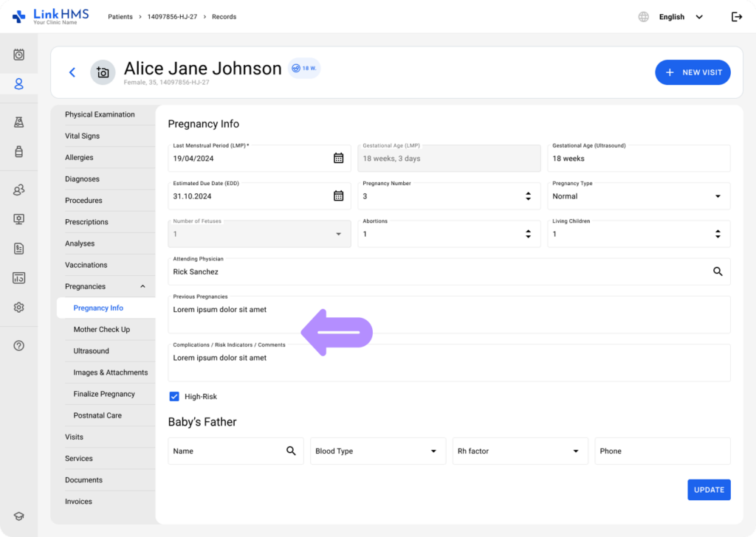Click the help question mark icon

click(19, 346)
